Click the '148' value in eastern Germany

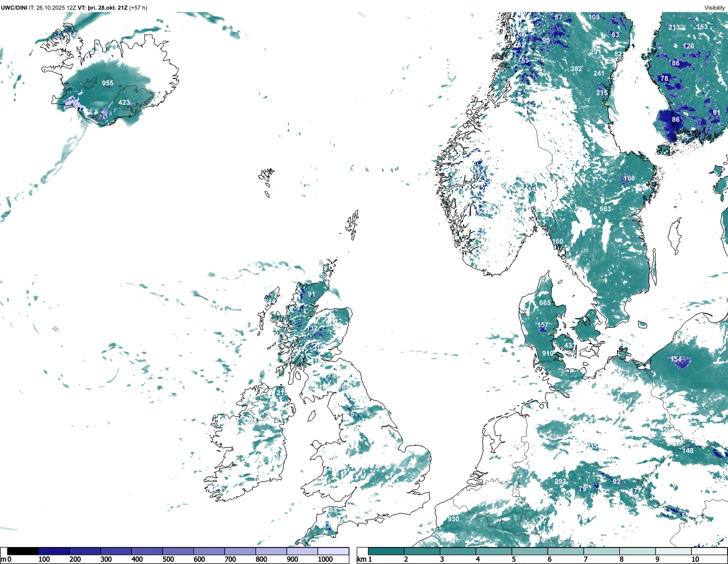click(688, 451)
